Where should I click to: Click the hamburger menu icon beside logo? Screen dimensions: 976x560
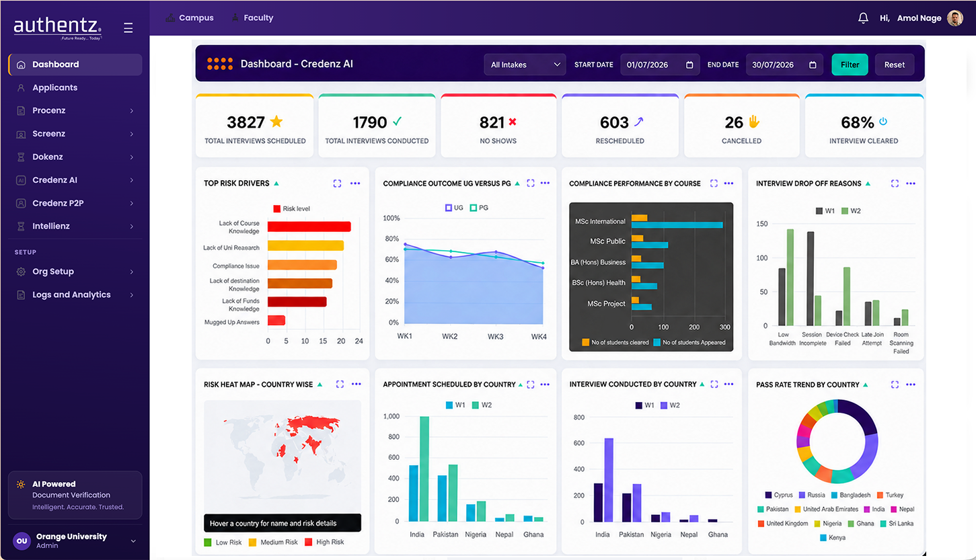pyautogui.click(x=128, y=28)
